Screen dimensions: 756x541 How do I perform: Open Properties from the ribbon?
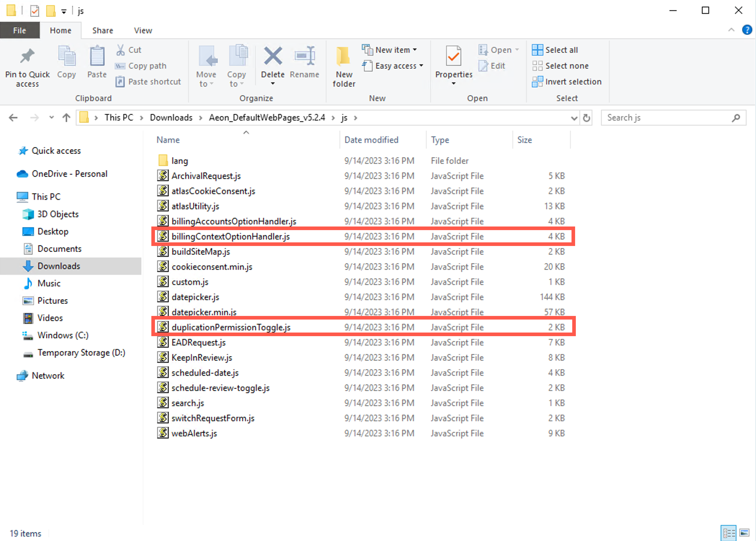point(453,65)
